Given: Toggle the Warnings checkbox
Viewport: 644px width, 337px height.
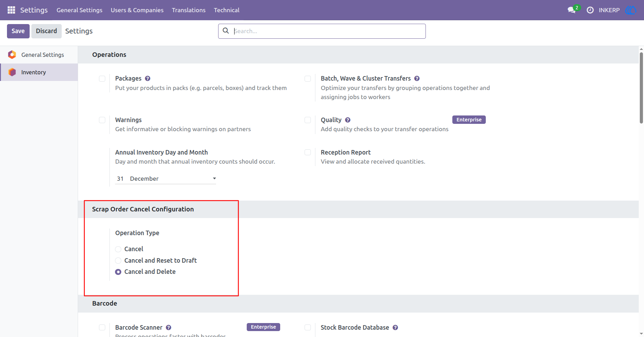Looking at the screenshot, I should [x=102, y=120].
